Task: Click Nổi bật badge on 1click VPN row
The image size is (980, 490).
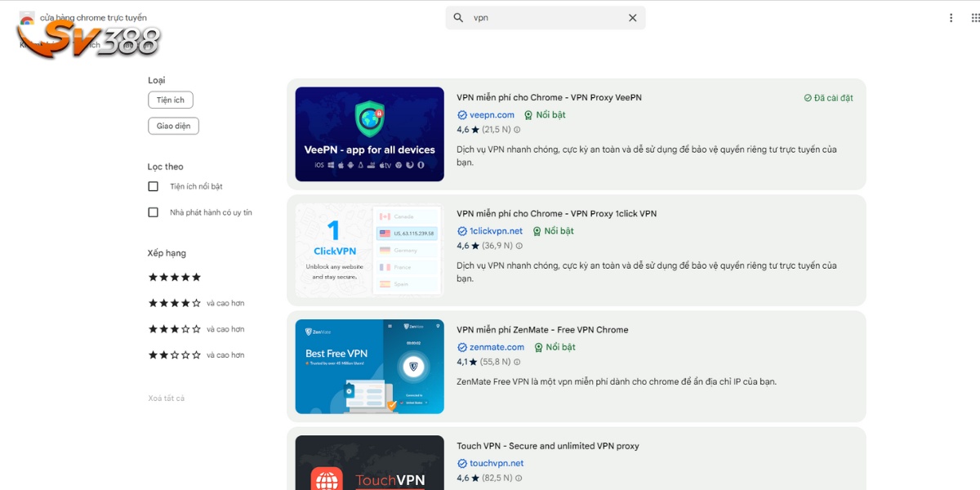Action: coord(553,231)
